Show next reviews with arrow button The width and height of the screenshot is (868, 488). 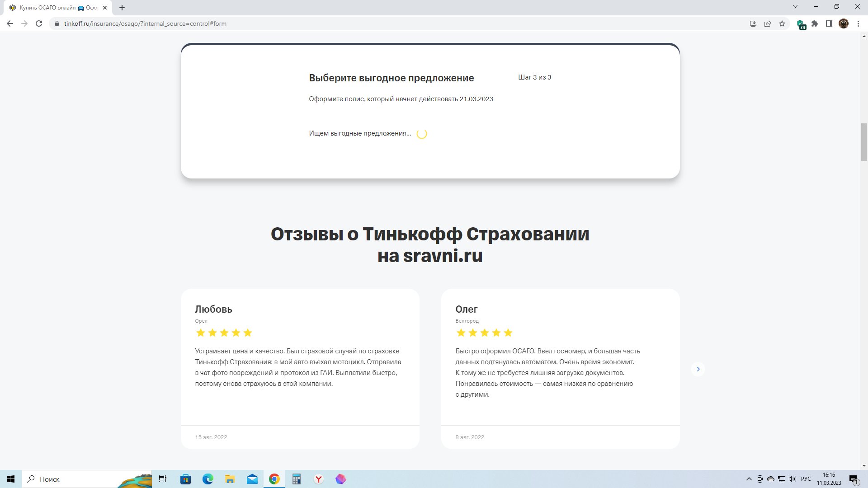pos(698,369)
